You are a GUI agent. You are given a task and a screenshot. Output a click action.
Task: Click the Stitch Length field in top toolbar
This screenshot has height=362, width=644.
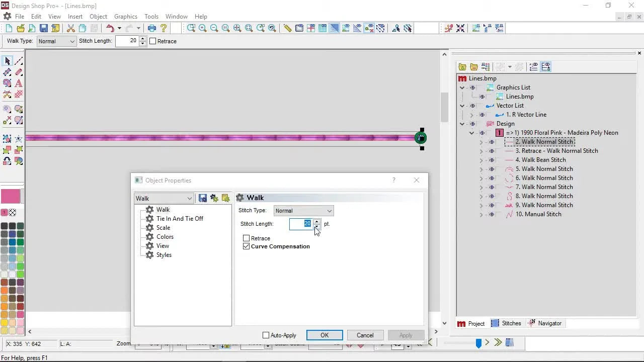point(127,41)
